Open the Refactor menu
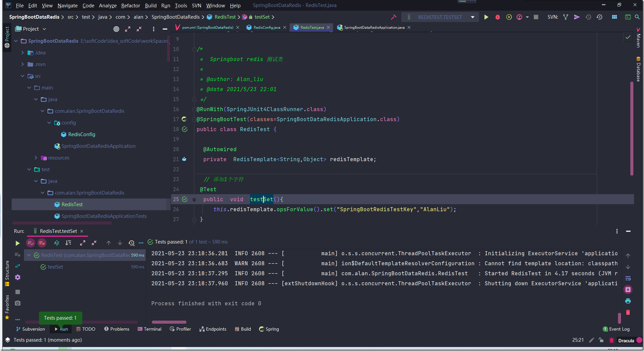Image resolution: width=644 pixels, height=351 pixels. [130, 5]
